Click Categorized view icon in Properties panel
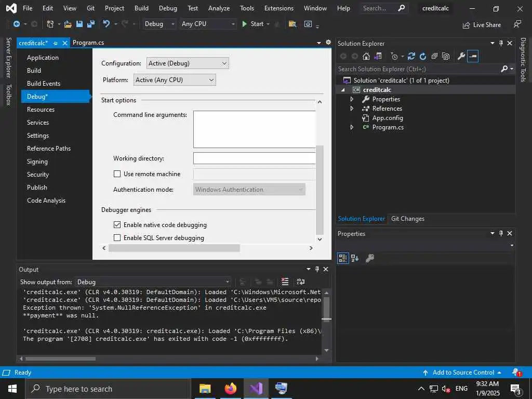The width and height of the screenshot is (532, 399). coord(343,258)
